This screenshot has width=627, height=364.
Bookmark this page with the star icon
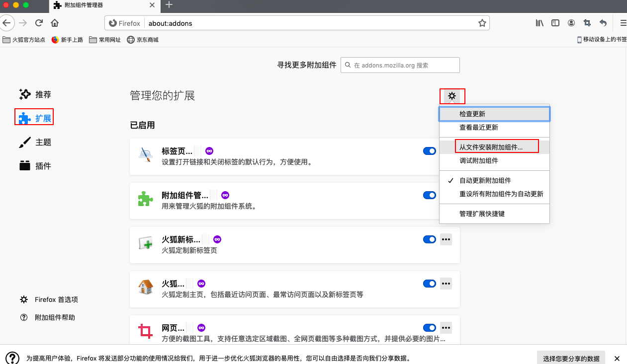click(482, 23)
